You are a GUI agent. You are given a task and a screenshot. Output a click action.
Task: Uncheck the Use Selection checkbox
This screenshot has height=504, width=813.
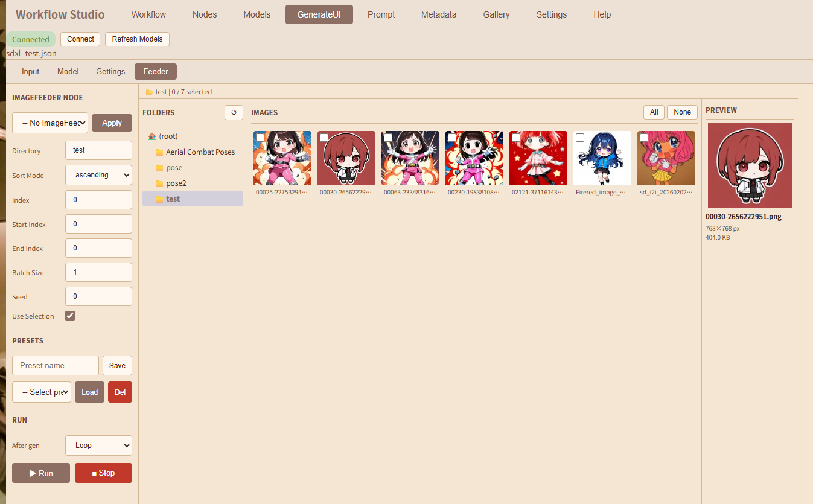click(x=70, y=316)
